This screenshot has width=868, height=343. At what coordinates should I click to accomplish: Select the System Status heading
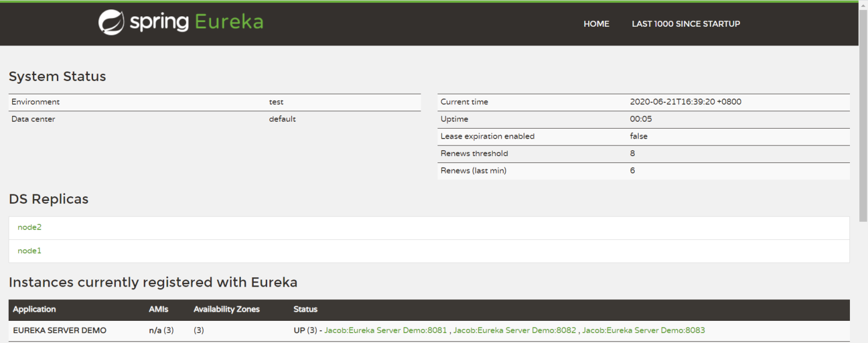click(58, 76)
